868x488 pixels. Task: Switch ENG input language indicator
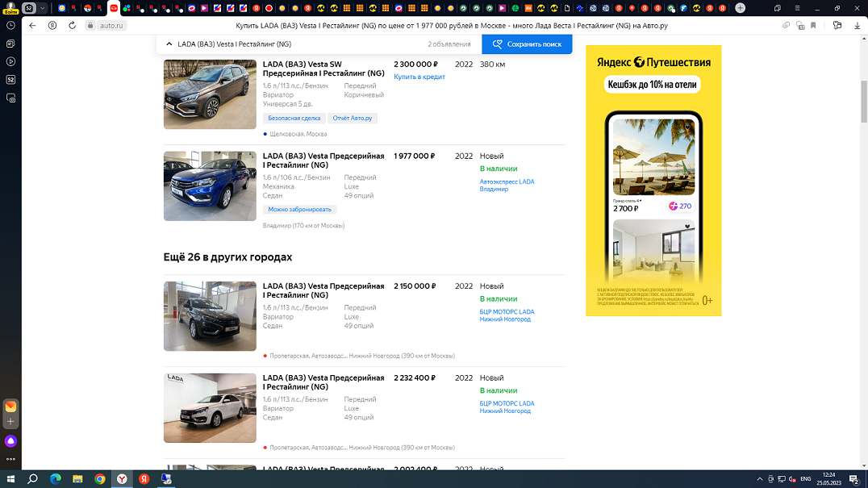pos(805,479)
